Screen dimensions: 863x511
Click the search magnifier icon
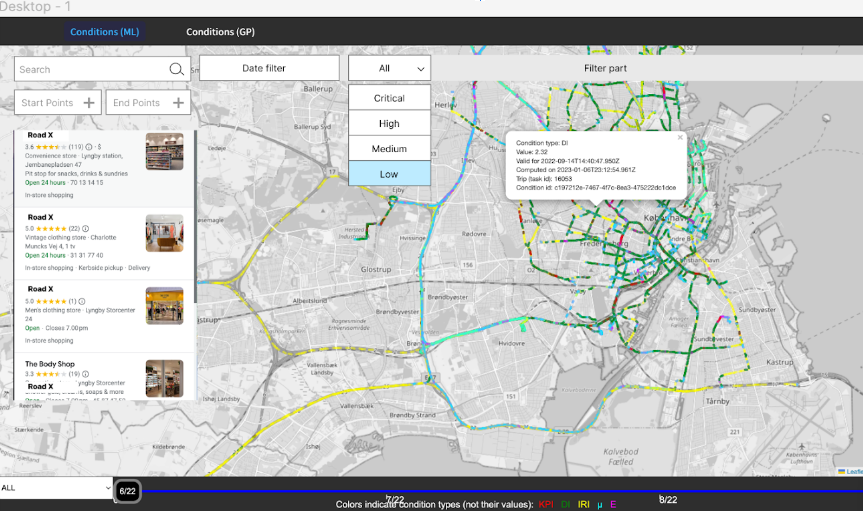click(x=176, y=69)
